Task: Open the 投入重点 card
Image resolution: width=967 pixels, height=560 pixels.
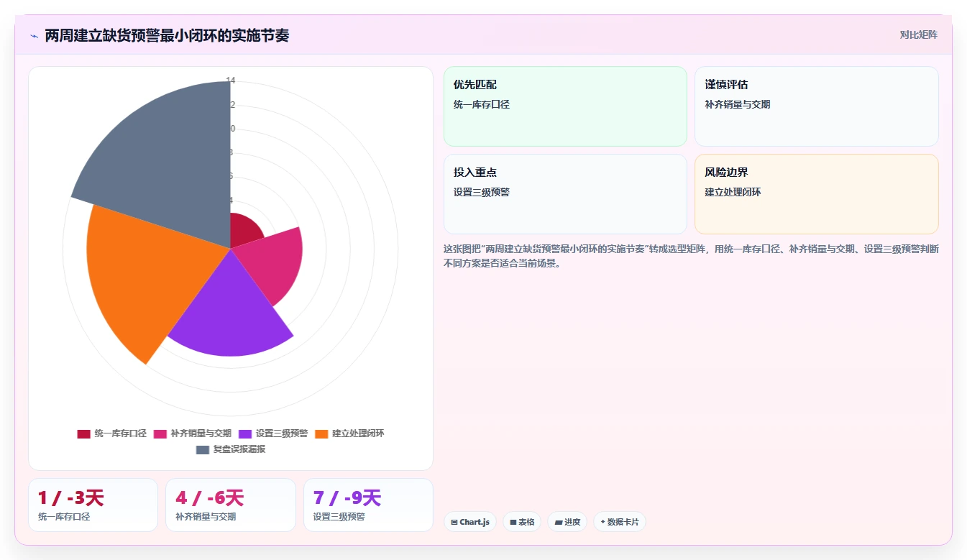Action: (565, 194)
